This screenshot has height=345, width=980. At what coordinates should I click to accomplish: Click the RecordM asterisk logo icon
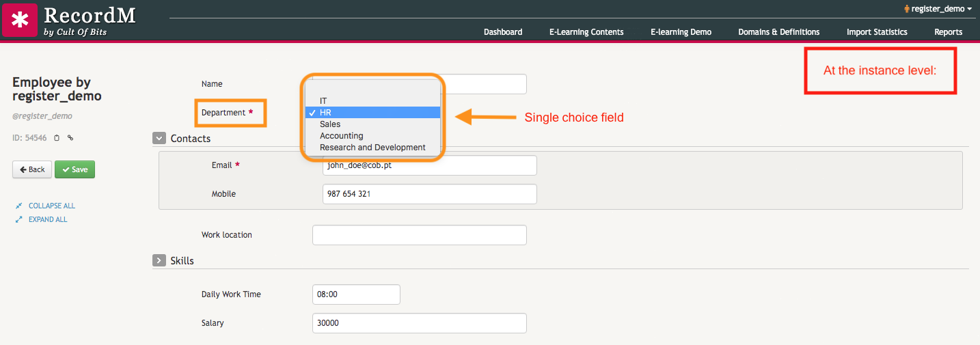coord(20,19)
